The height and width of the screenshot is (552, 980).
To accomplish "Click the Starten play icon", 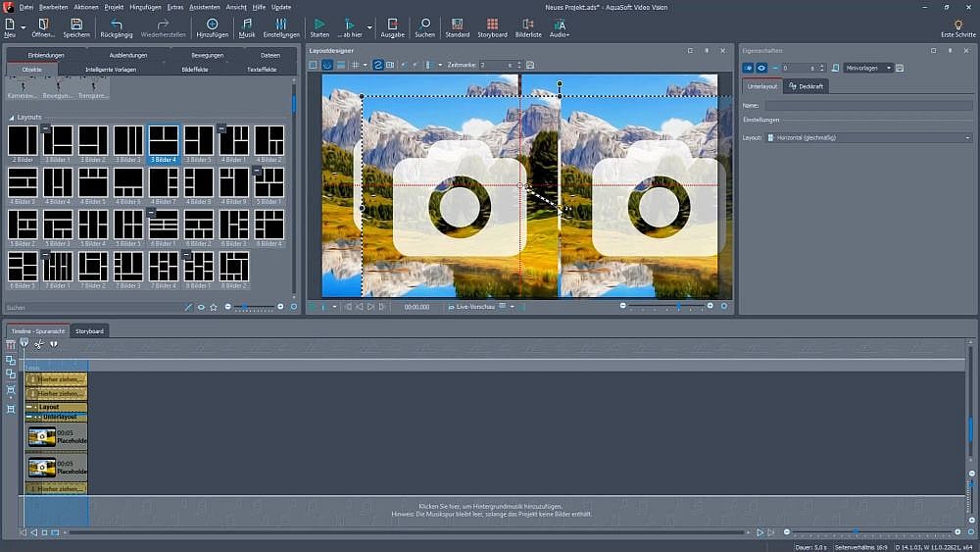I will tap(319, 24).
